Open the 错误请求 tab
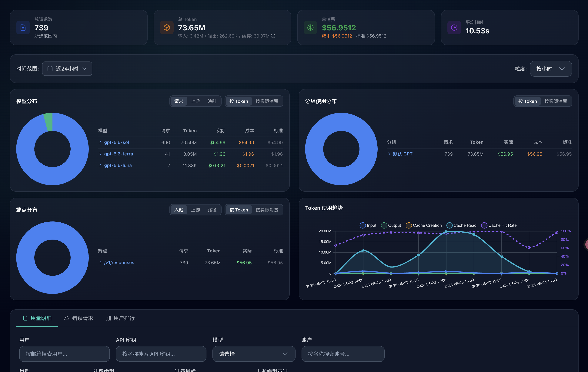The image size is (588, 372). coord(79,318)
